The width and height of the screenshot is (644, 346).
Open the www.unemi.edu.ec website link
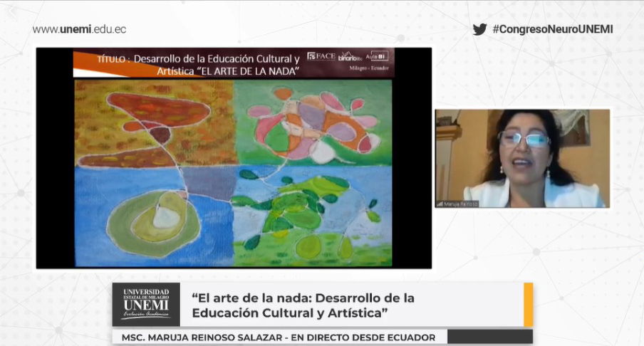tap(79, 29)
